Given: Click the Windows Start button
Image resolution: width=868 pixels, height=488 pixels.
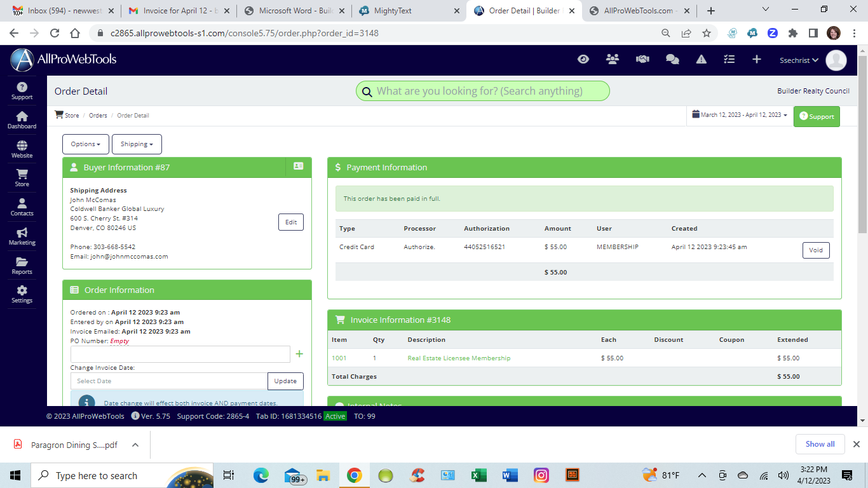Looking at the screenshot, I should coord(15,475).
